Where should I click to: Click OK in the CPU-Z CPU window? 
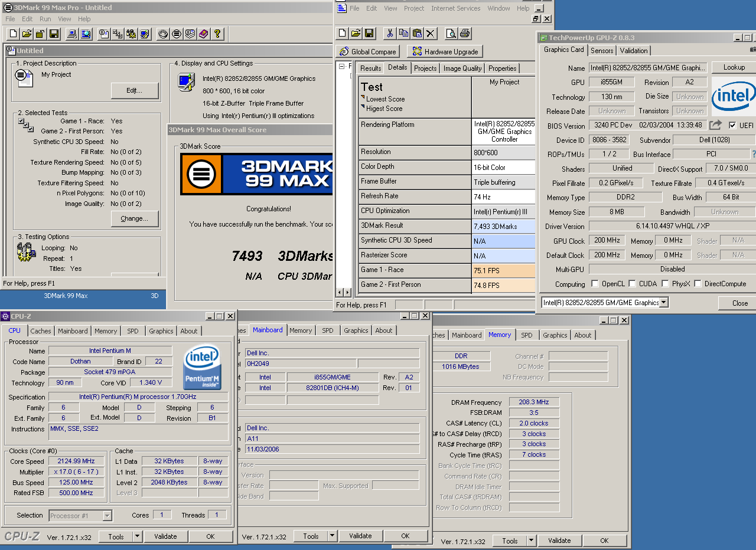point(210,536)
